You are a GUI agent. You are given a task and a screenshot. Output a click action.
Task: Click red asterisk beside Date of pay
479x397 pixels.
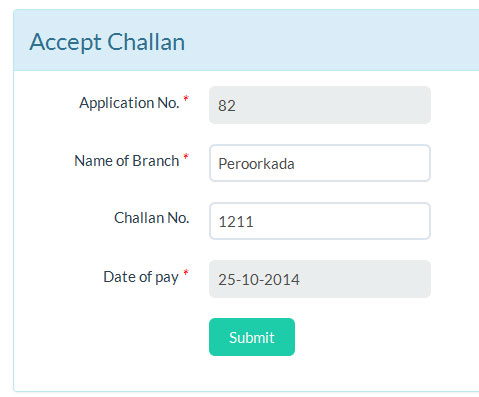(x=186, y=273)
